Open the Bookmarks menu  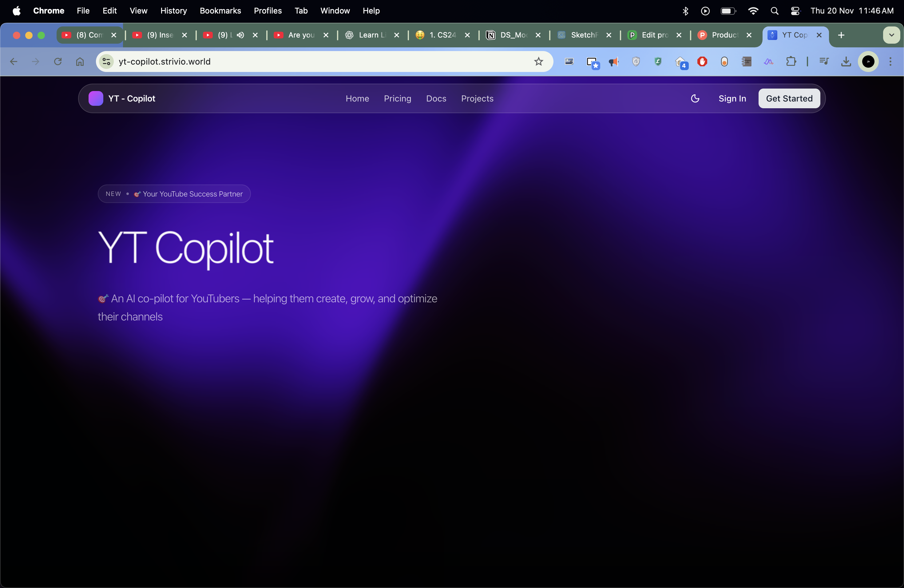(220, 11)
